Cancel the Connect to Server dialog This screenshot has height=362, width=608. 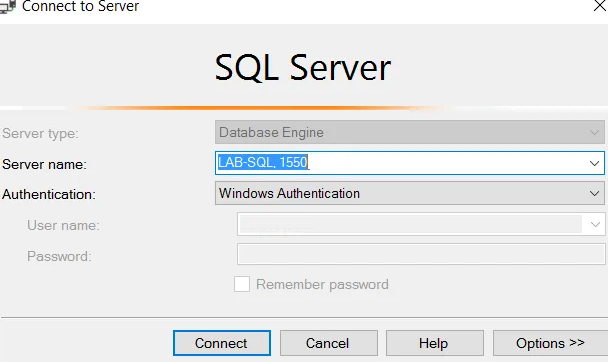329,343
